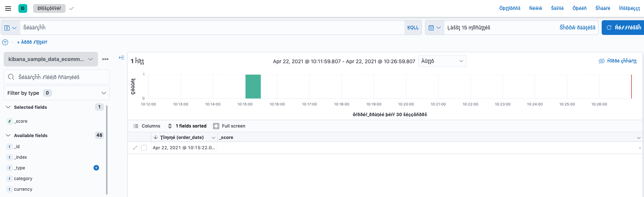
Task: Click the Hide chart toggle
Action: [x=617, y=61]
